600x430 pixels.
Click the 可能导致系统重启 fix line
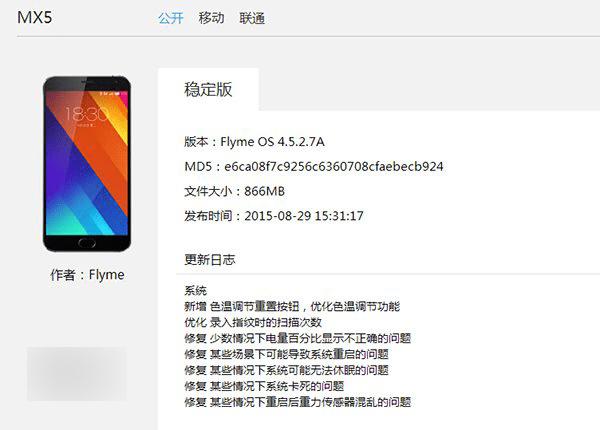pyautogui.click(x=287, y=354)
